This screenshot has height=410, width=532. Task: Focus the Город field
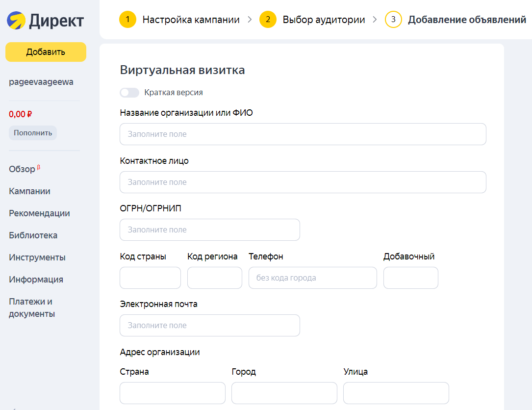coord(284,393)
